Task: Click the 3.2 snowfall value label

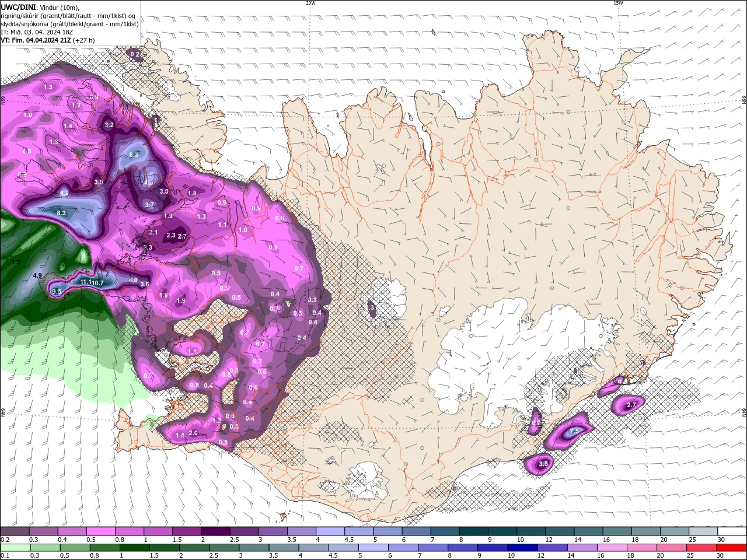Action: (109, 125)
